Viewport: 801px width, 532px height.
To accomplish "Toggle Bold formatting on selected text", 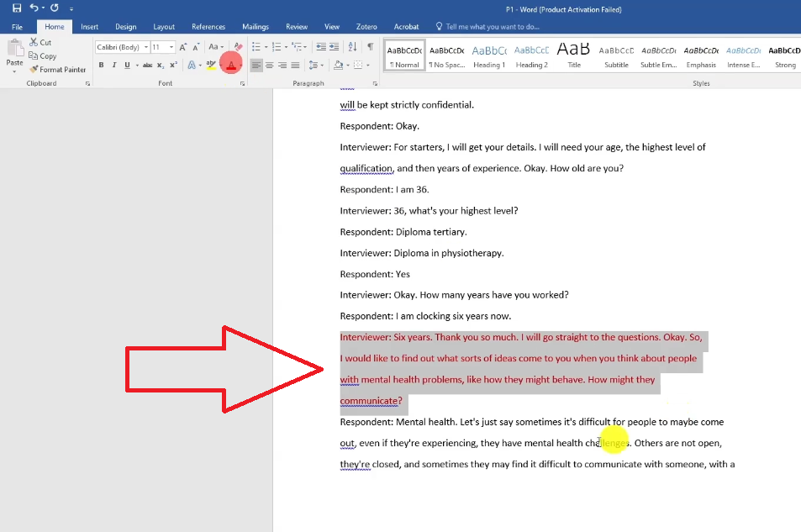I will [x=101, y=66].
